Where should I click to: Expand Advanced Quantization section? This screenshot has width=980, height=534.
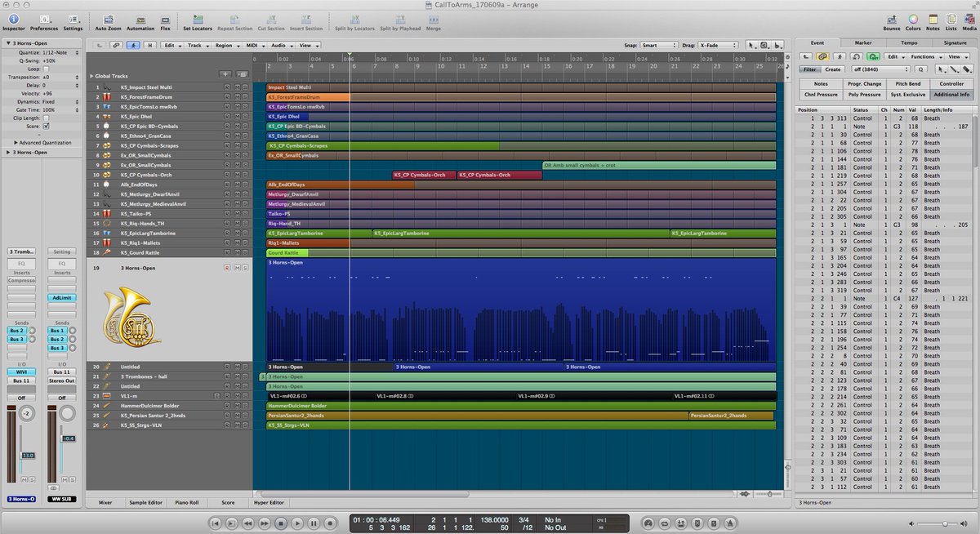[16, 142]
